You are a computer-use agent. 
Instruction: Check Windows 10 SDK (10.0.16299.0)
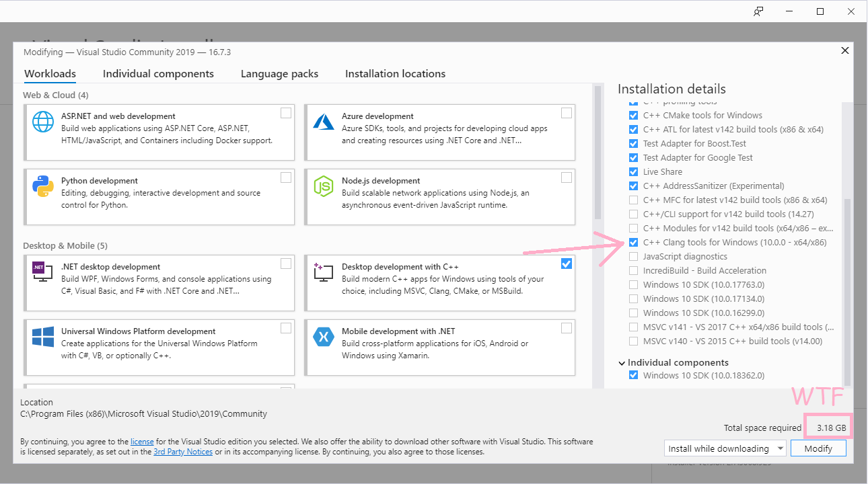633,313
